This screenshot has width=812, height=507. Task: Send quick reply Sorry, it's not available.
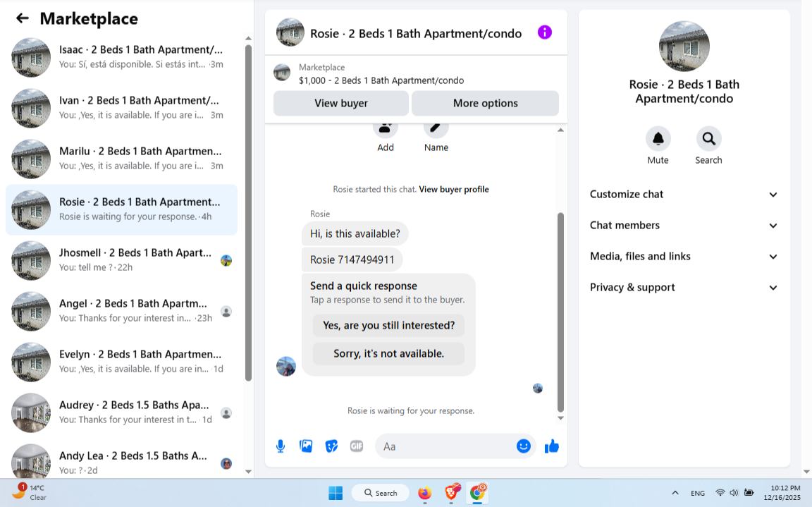coord(388,353)
